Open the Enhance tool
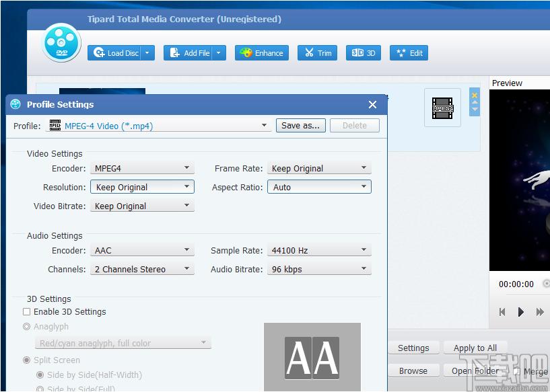 pyautogui.click(x=262, y=53)
